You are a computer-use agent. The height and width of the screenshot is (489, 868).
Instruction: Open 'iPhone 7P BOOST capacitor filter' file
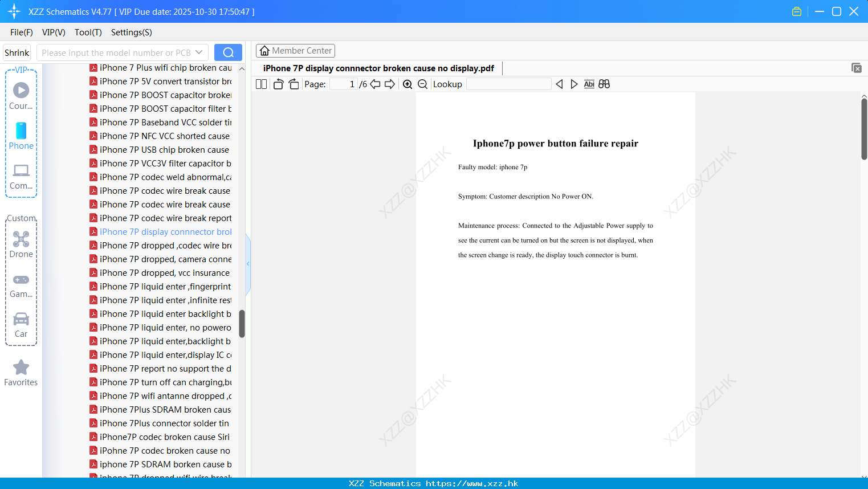point(161,109)
